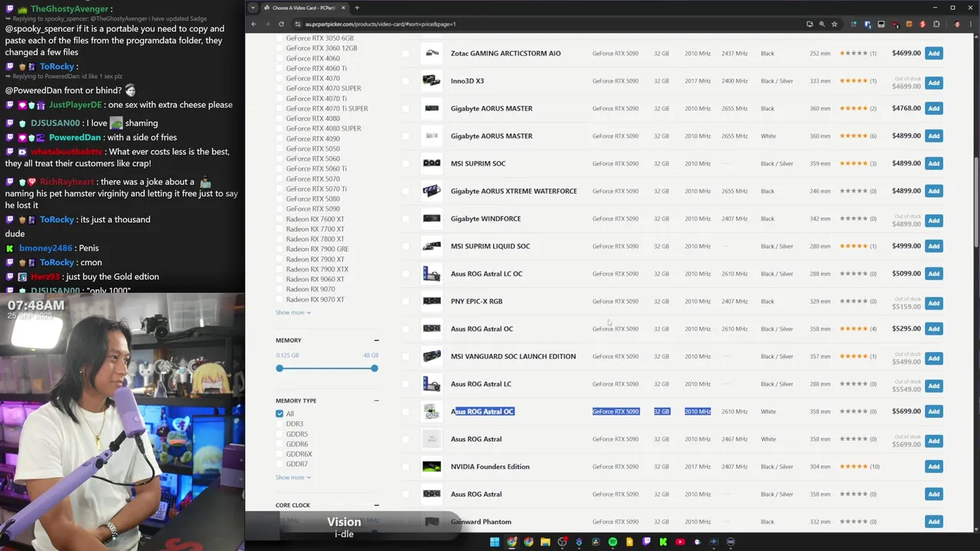Open File Explorer from the taskbar
Image resolution: width=980 pixels, height=551 pixels.
tap(545, 542)
